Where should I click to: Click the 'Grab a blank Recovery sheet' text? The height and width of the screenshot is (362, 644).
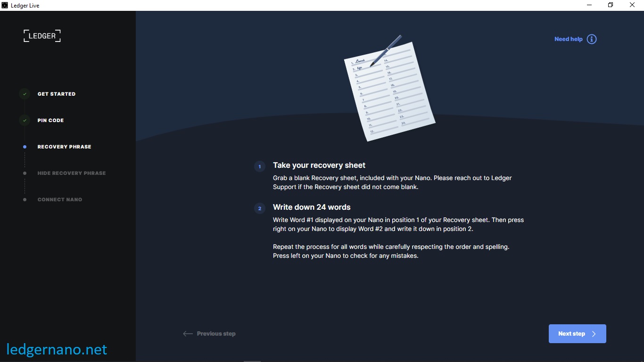(392, 182)
